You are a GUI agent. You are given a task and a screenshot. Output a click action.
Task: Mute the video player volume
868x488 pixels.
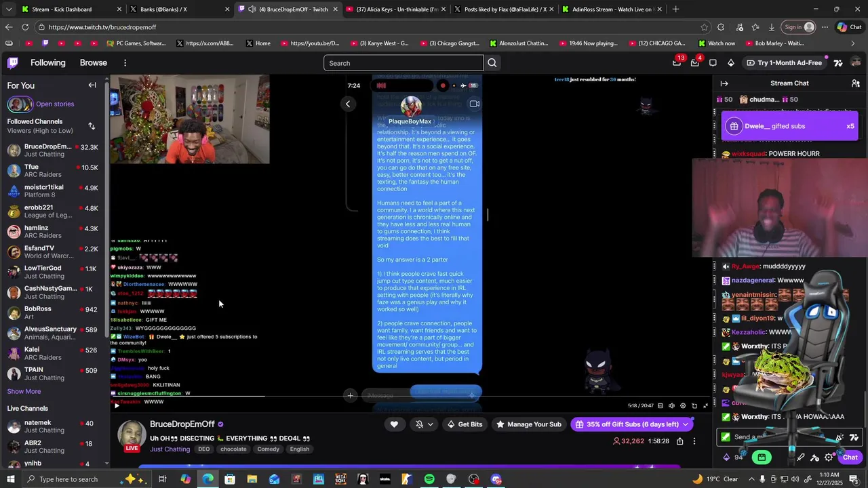pos(671,405)
